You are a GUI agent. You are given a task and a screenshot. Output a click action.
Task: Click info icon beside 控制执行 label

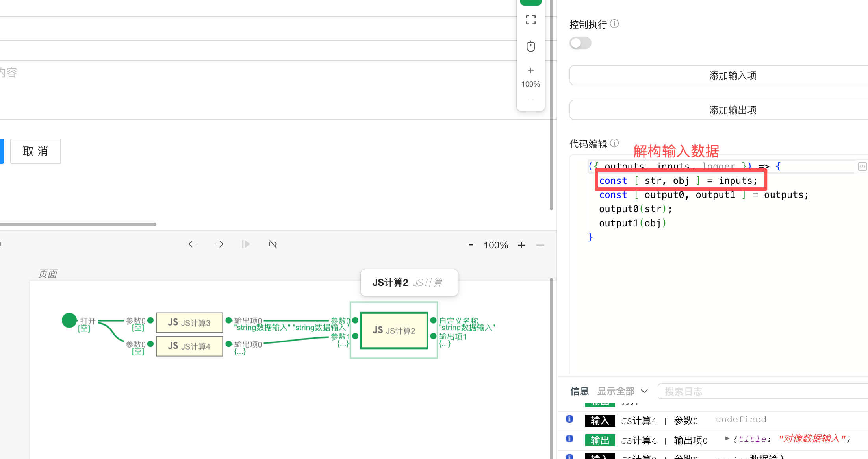click(614, 24)
